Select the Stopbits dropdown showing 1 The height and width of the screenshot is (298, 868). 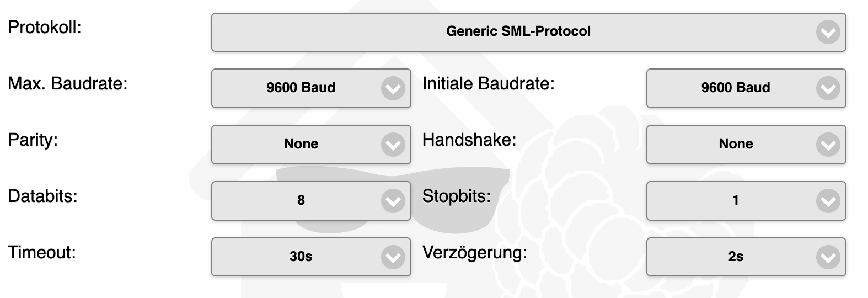(x=735, y=201)
